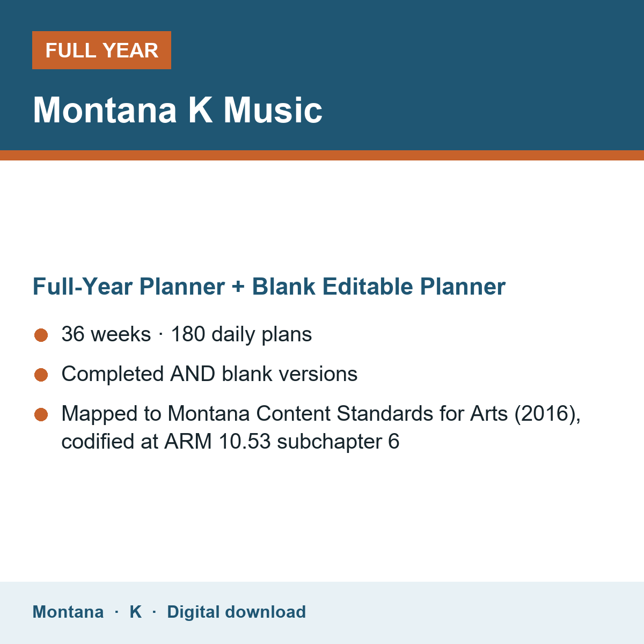Click the bullet next to Completed AND blank versions
The height and width of the screenshot is (644, 644).
41,375
